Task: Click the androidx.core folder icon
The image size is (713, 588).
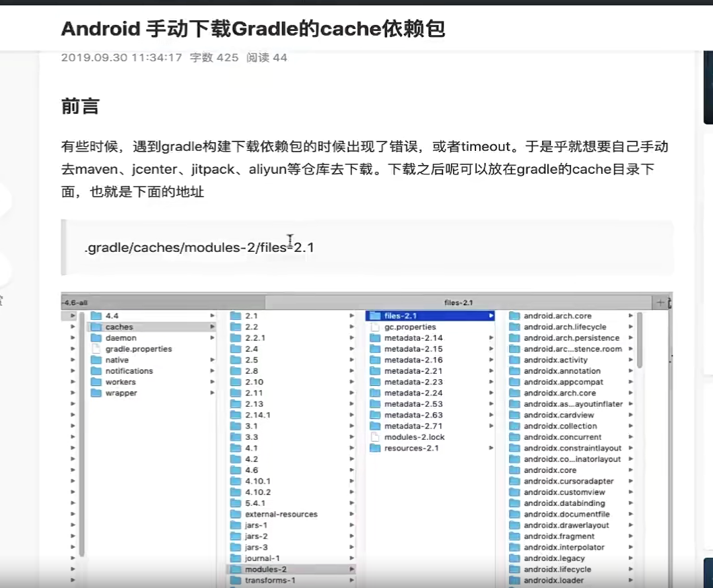Action: click(514, 470)
